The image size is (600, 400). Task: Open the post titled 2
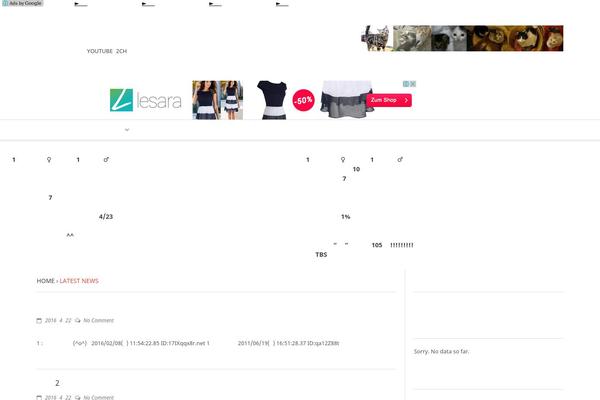click(57, 383)
